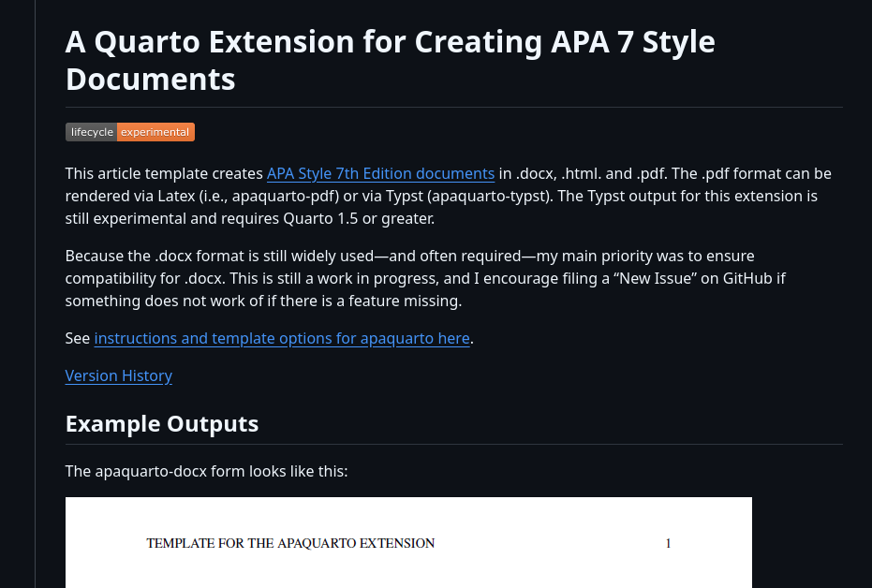Open the Version History link

(x=119, y=375)
